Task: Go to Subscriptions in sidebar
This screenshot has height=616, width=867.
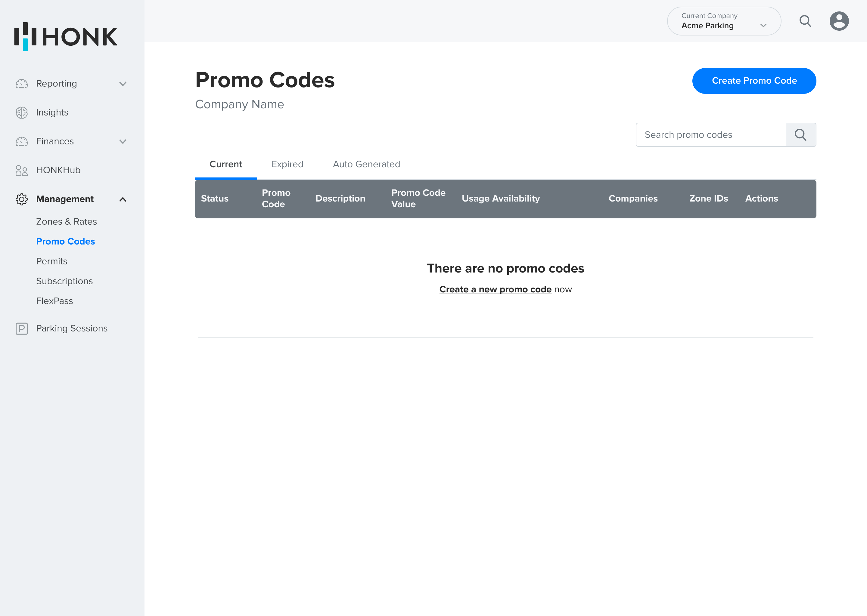Action: click(64, 281)
